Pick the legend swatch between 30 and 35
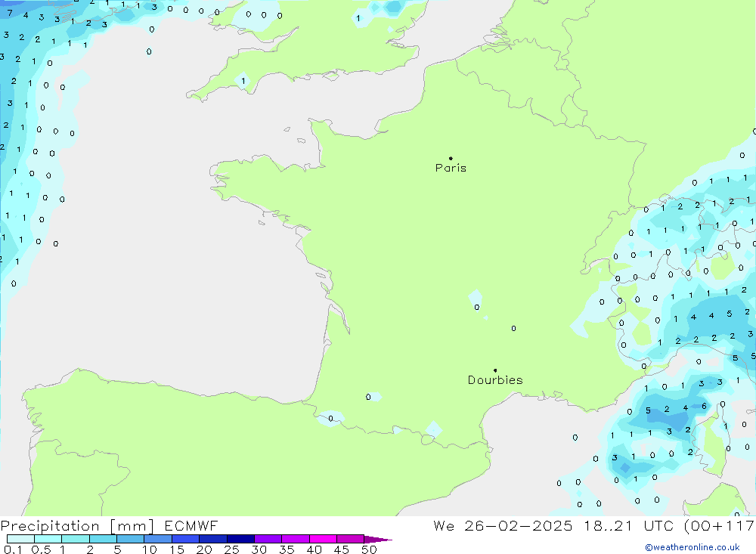 tap(268, 539)
